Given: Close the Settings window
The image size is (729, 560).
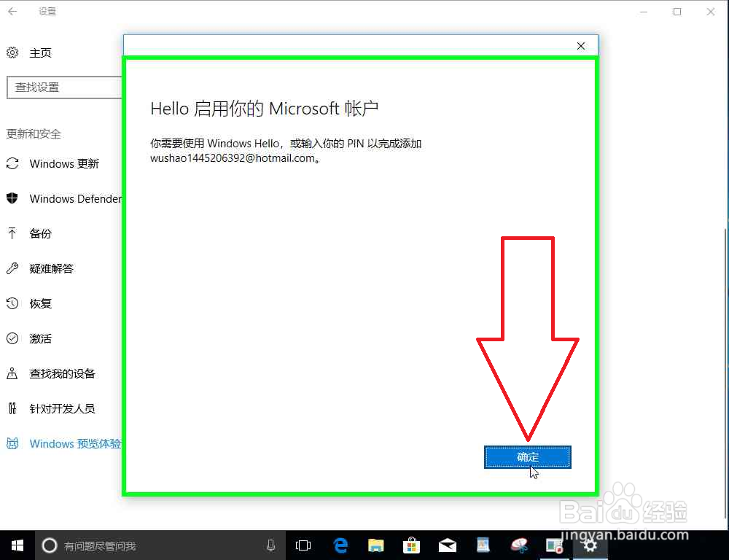Looking at the screenshot, I should point(711,12).
